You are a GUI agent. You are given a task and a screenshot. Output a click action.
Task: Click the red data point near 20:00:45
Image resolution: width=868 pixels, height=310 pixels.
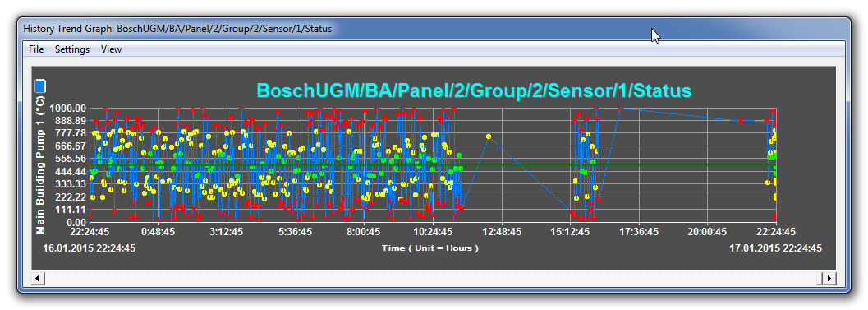click(740, 120)
